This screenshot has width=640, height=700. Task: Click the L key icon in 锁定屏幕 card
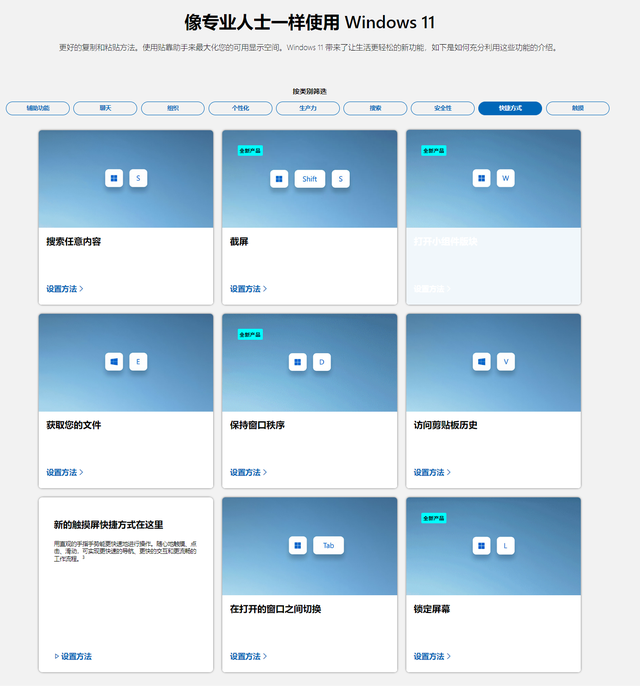pos(506,546)
